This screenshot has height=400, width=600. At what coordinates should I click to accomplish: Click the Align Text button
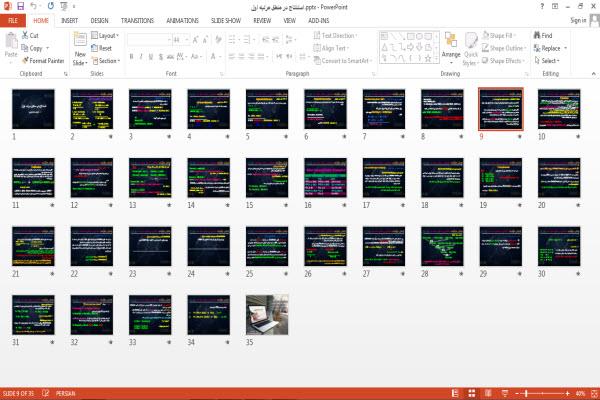tap(331, 48)
